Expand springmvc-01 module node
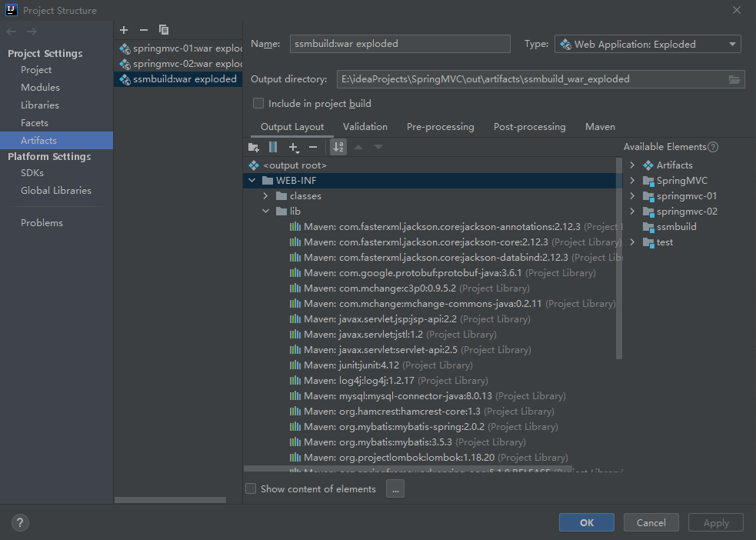Image resolution: width=756 pixels, height=540 pixels. point(632,196)
